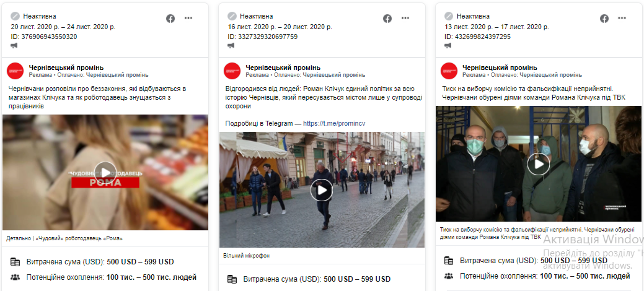Click date range 16 лист. 2020 – 20 лист. 2020
Screen dimensions: 644x291
280,27
